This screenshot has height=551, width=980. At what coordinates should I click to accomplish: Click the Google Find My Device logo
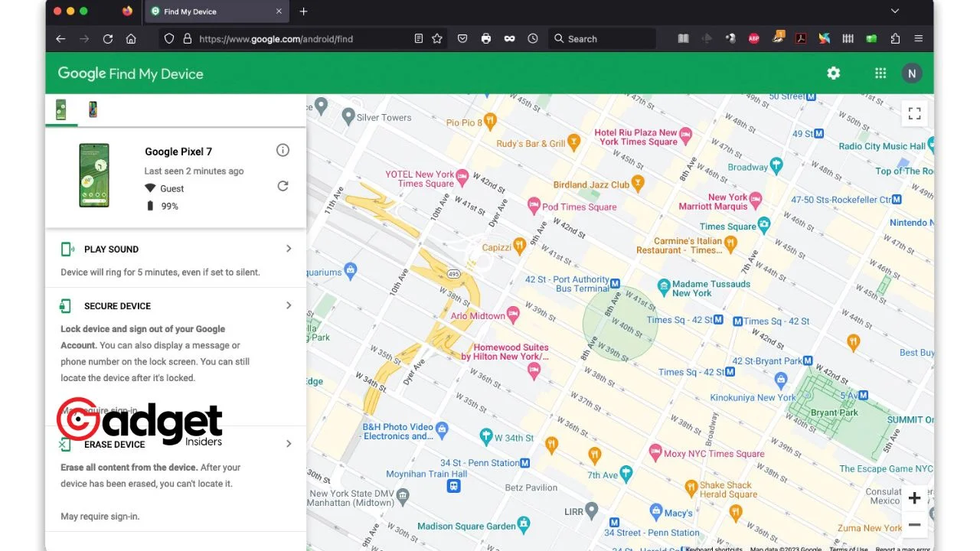tap(131, 73)
